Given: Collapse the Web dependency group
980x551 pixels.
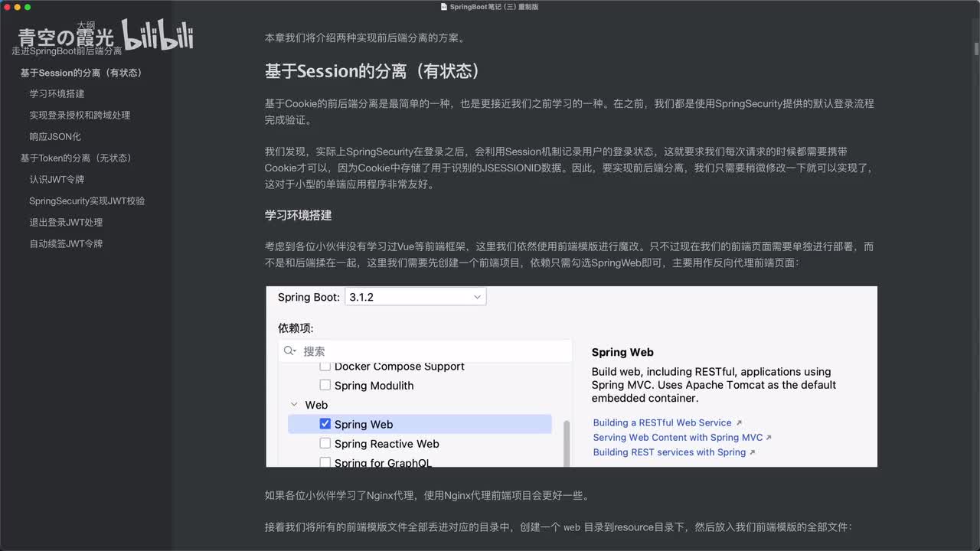Looking at the screenshot, I should pyautogui.click(x=294, y=405).
